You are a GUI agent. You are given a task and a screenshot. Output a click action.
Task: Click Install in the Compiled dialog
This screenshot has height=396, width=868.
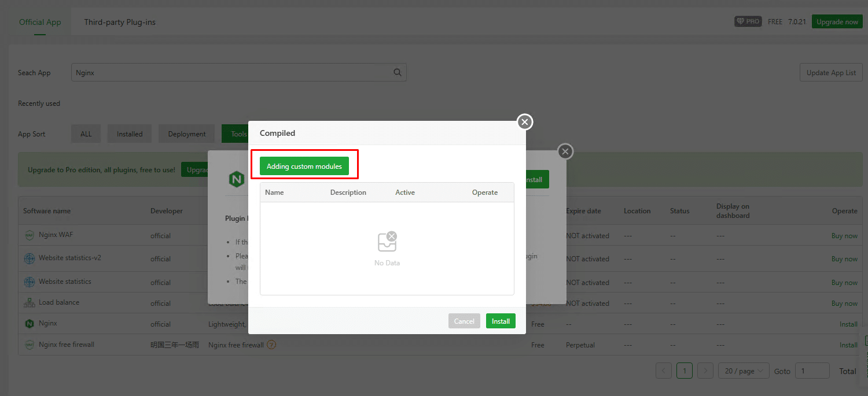pos(501,321)
